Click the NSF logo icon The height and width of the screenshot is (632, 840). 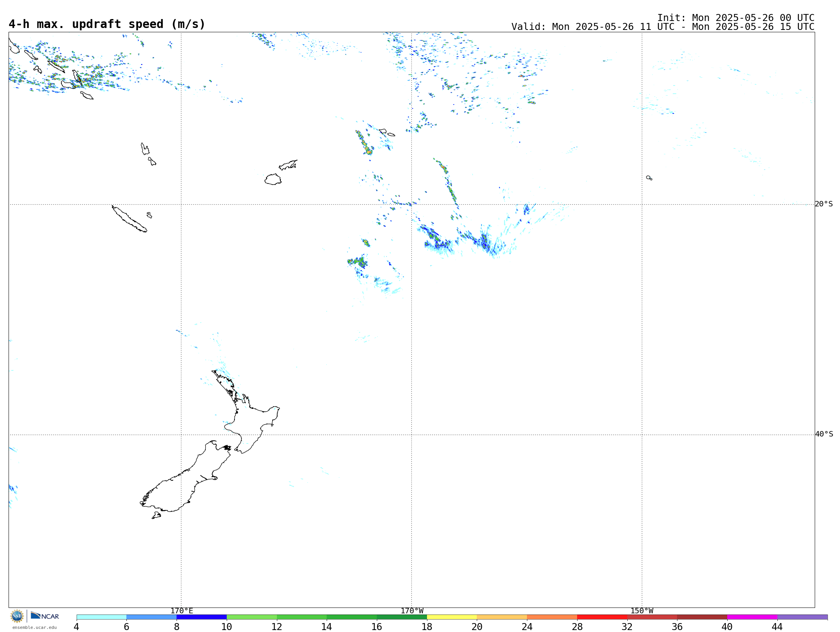tap(17, 616)
